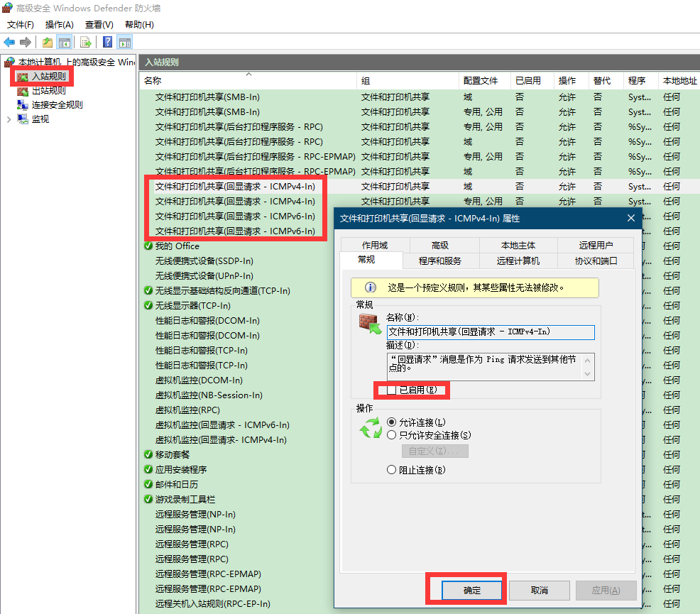The width and height of the screenshot is (700, 614).
Task: Select 入站规则 in the tree
Action: (x=49, y=76)
